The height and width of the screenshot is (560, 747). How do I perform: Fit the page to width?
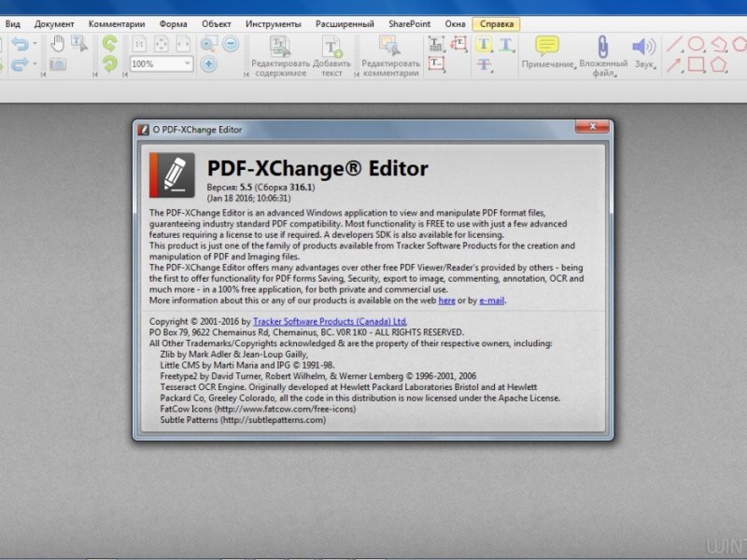pyautogui.click(x=183, y=44)
